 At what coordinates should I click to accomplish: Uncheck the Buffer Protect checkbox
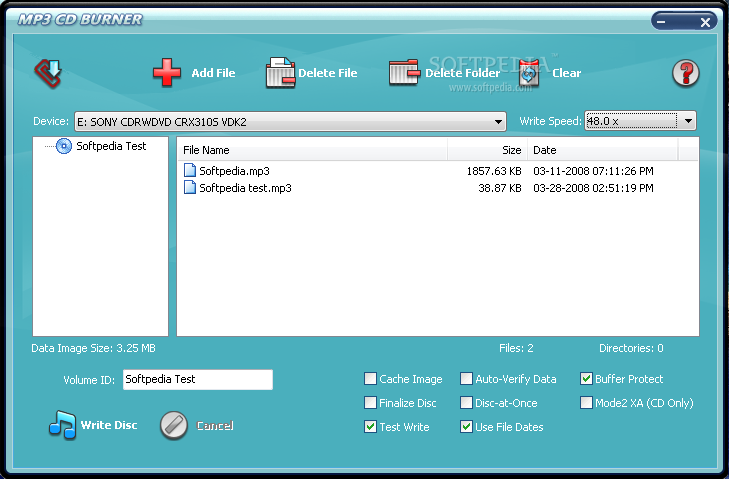click(586, 379)
